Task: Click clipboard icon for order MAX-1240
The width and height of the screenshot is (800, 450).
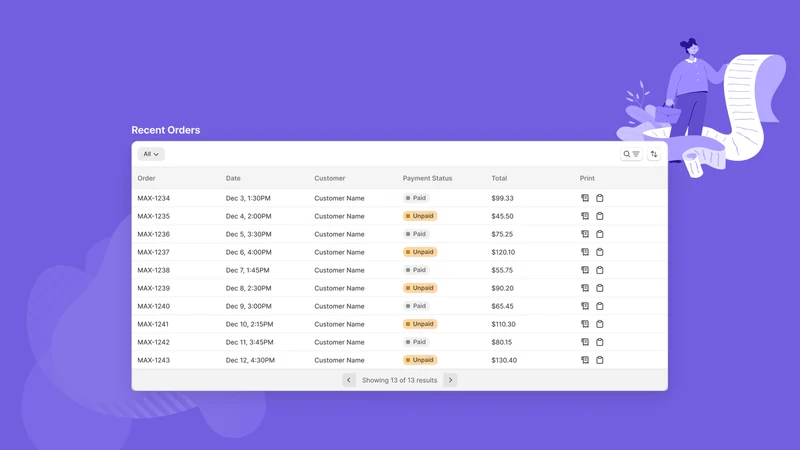Action: coord(600,306)
